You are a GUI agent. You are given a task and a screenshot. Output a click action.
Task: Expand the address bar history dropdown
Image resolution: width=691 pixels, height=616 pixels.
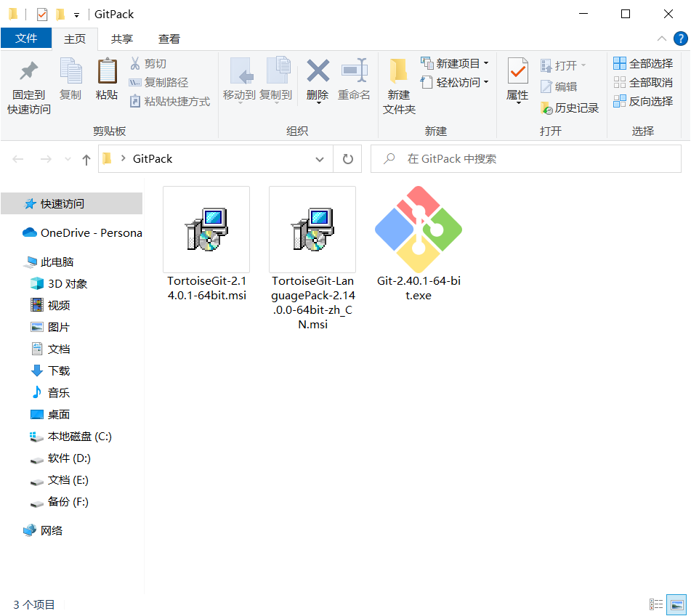[x=320, y=159]
